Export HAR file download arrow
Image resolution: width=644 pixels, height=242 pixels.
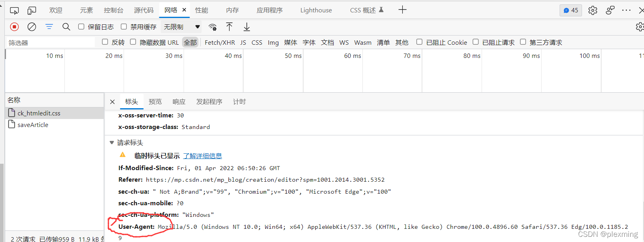[x=247, y=27]
